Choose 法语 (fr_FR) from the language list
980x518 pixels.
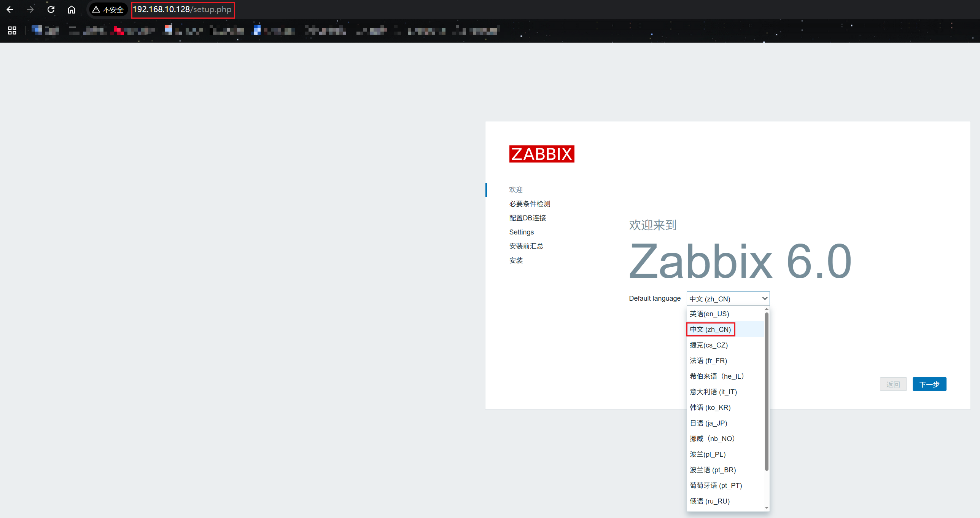coord(725,361)
